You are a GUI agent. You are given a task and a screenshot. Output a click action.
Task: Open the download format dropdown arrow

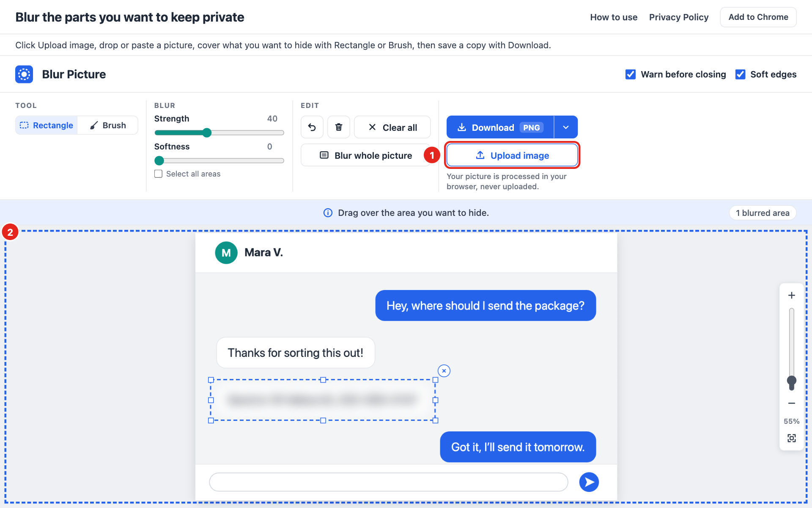[566, 127]
